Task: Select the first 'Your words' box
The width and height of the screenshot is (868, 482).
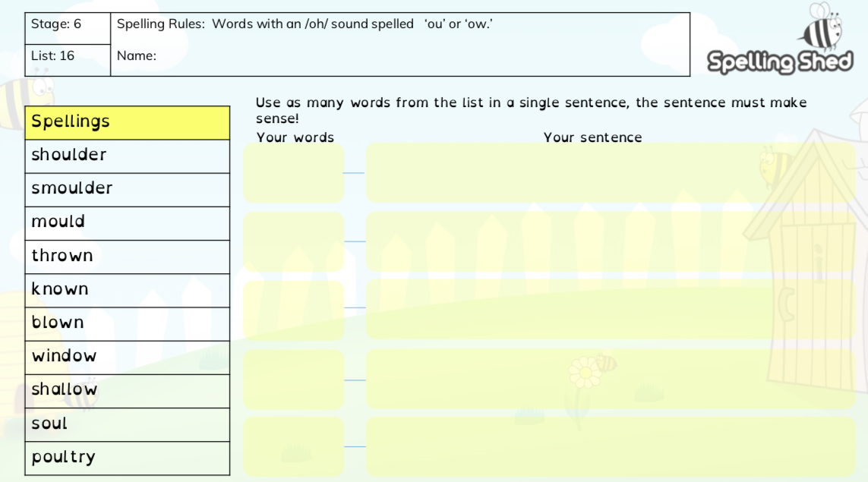Action: pos(293,173)
